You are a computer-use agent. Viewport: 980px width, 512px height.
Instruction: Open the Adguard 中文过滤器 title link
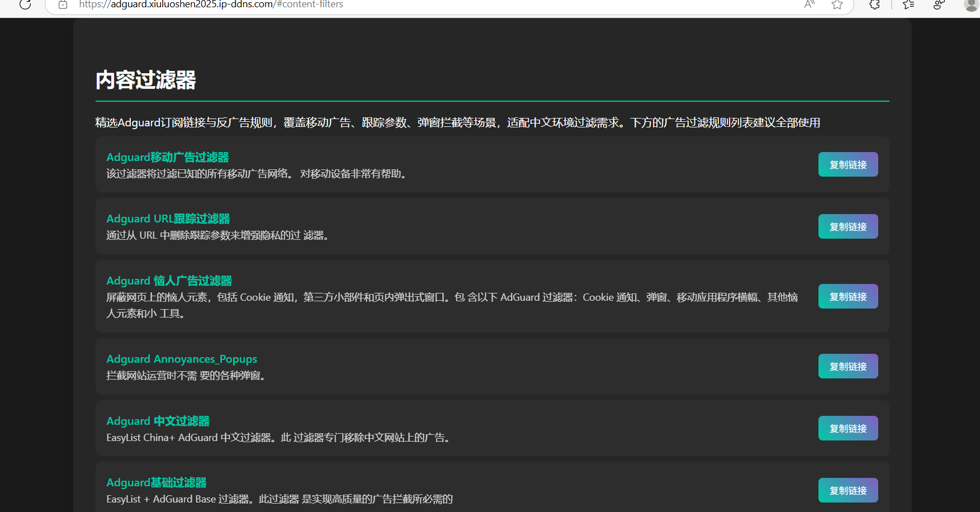(158, 420)
